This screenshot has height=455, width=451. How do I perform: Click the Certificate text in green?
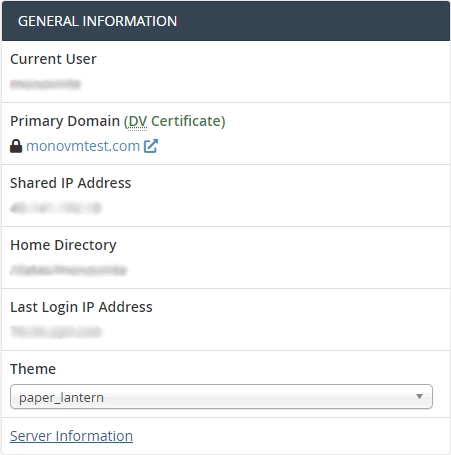tap(186, 121)
